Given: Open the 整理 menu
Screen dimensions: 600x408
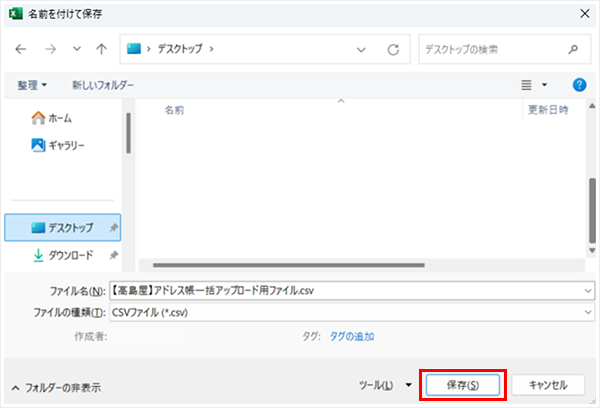Looking at the screenshot, I should point(32,85).
